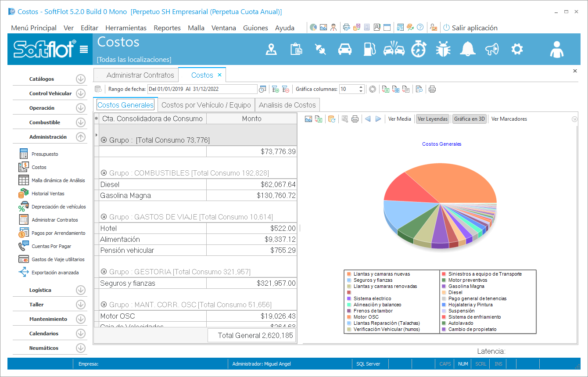Click the stopwatch icon in blue header
This screenshot has height=377, width=588.
click(x=418, y=49)
